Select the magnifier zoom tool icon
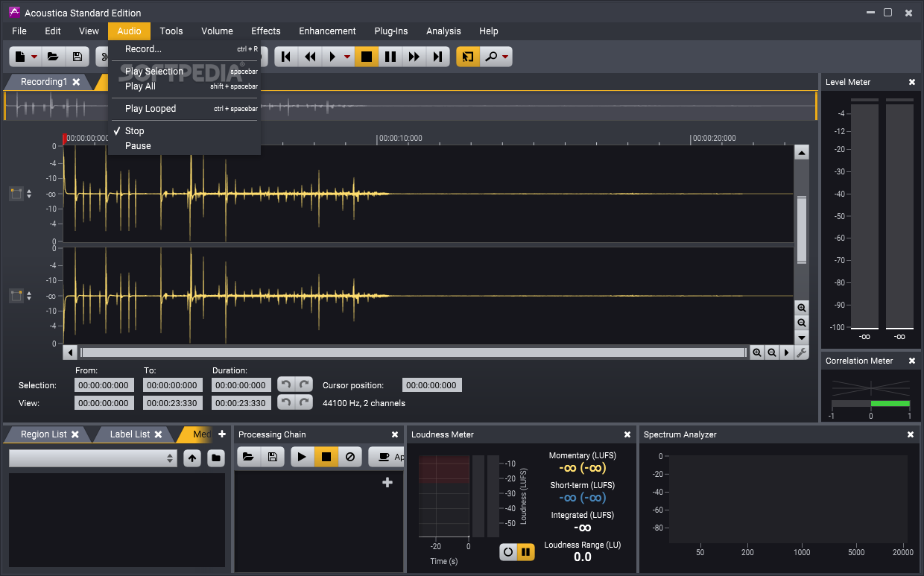924x576 pixels. point(491,57)
